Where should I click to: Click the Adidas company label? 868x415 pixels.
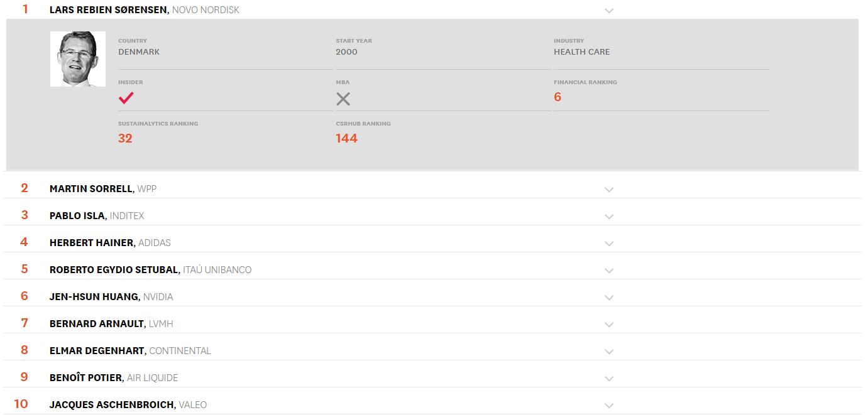pos(155,242)
